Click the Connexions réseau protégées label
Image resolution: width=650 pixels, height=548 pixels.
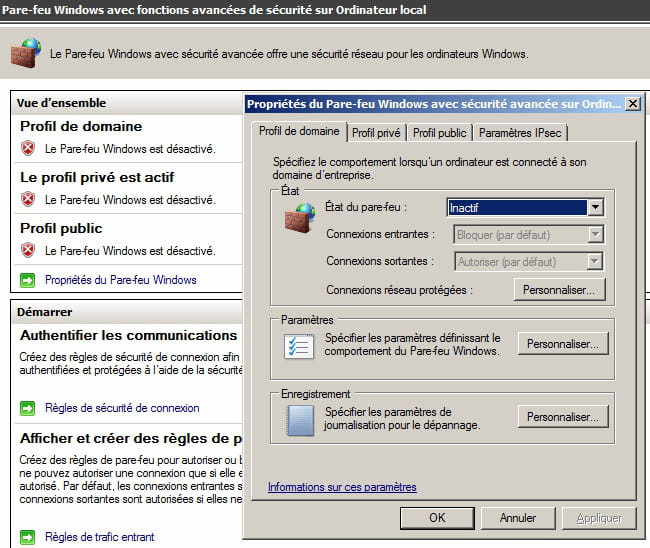(x=400, y=290)
